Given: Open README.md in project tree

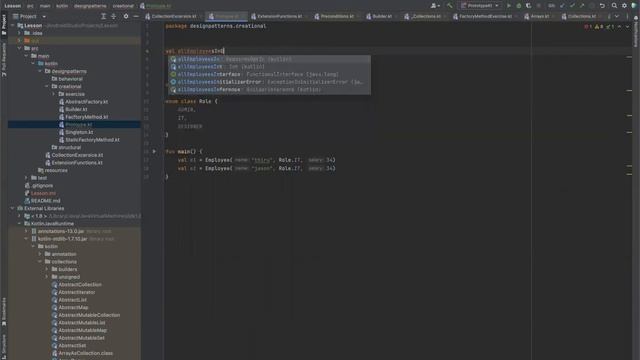Looking at the screenshot, I should tap(45, 201).
